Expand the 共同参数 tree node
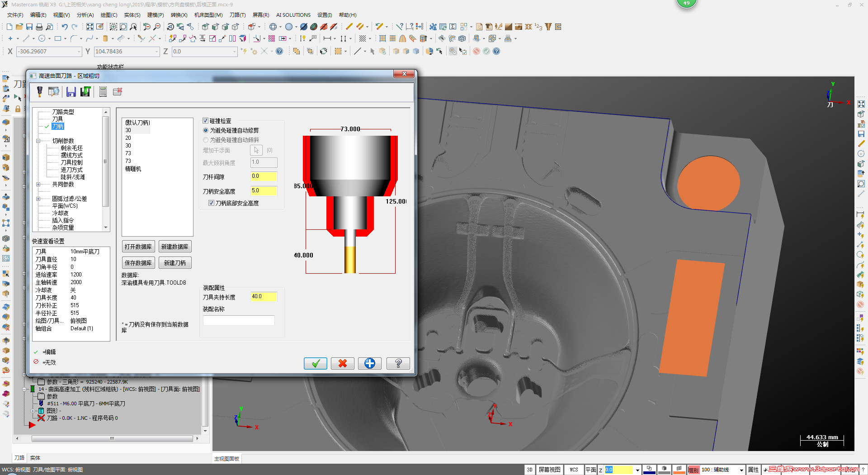This screenshot has width=868, height=475. (38, 184)
